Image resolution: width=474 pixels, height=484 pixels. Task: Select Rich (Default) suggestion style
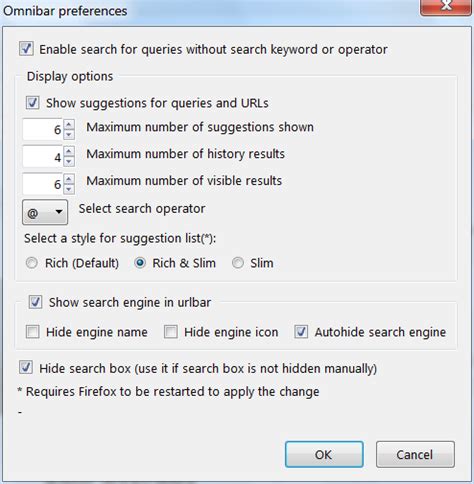coord(32,263)
